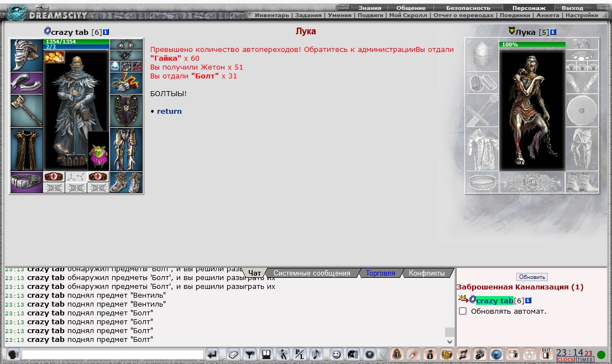Click Лука's 100% health bar
Viewport: 612px width, 364px height.
point(532,45)
